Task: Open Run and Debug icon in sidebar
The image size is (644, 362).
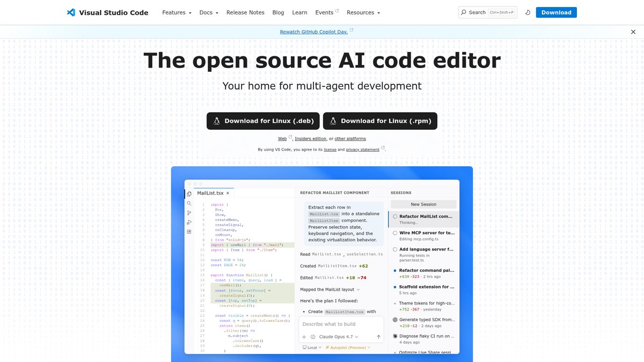Action: pos(189,222)
